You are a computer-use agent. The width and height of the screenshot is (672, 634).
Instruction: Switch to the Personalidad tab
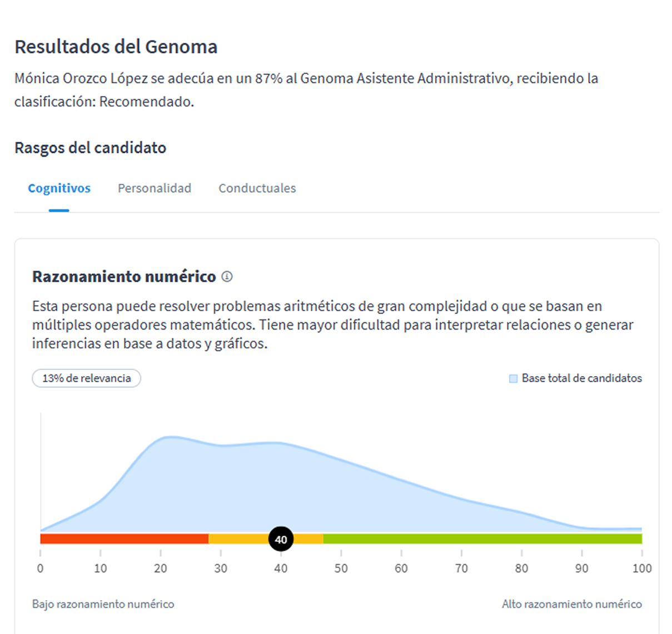pos(155,188)
